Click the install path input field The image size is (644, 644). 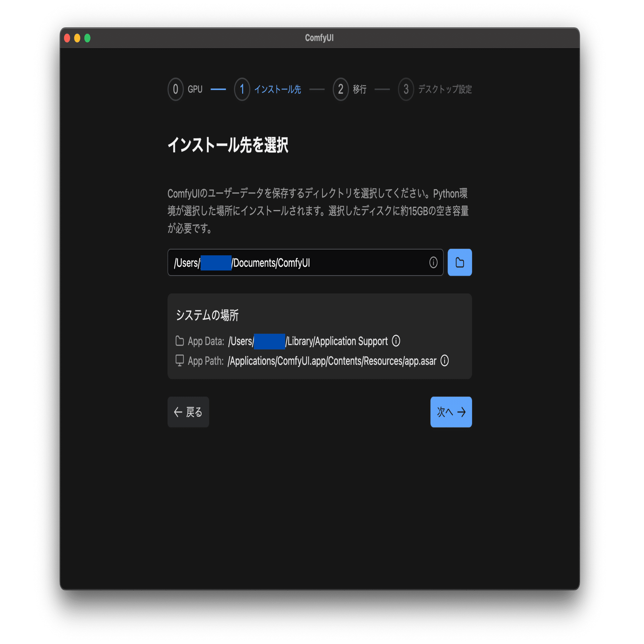pos(305,262)
